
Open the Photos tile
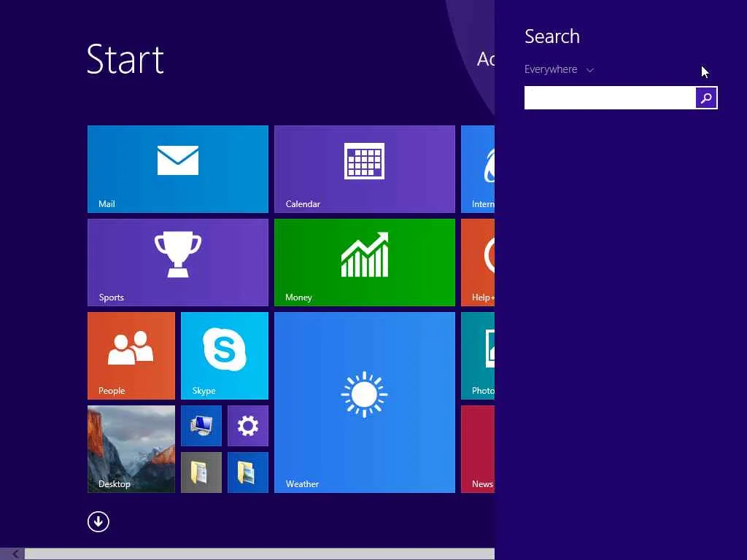[x=478, y=356]
